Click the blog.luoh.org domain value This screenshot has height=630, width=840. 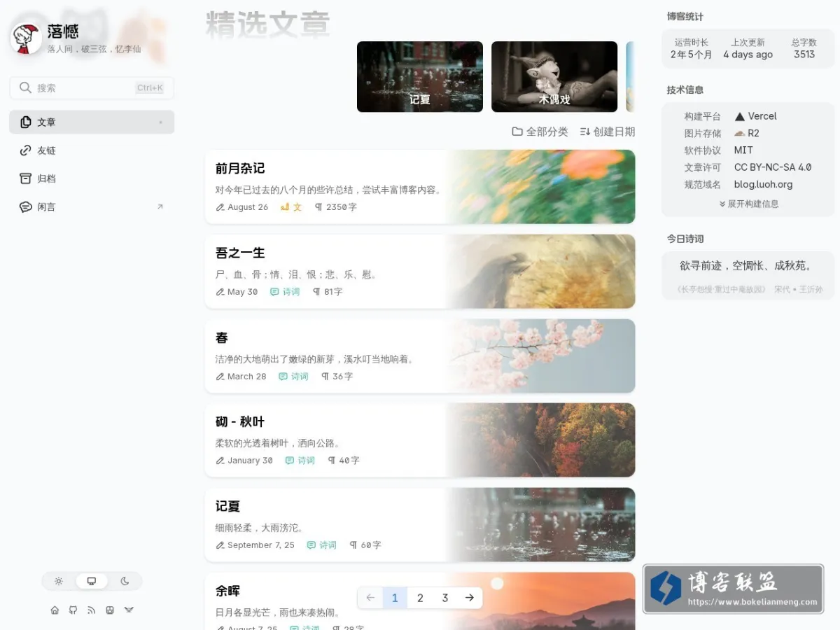pos(763,185)
